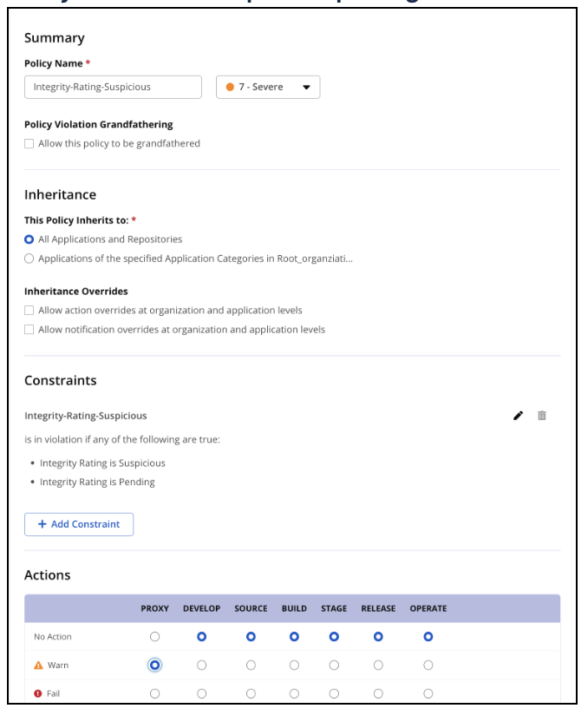Select Applications of the specified Application Categories
Viewport: 588px width, 715px height.
point(29,259)
